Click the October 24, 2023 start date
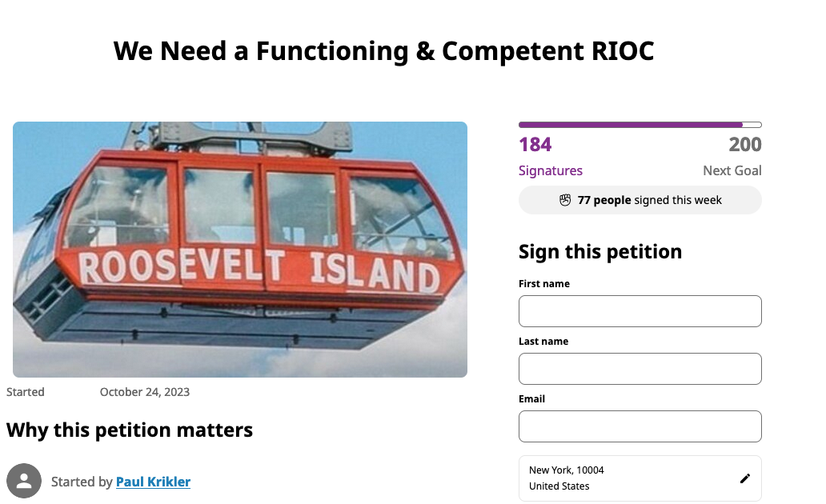Viewport: 826px width, 504px height. pos(145,392)
